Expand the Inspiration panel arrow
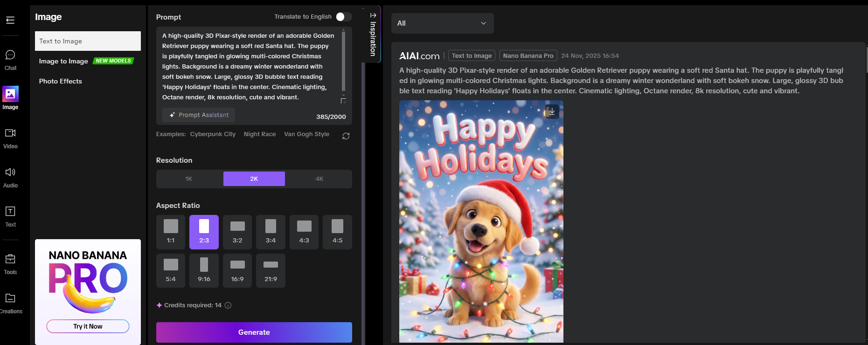Image resolution: width=868 pixels, height=345 pixels. click(373, 15)
